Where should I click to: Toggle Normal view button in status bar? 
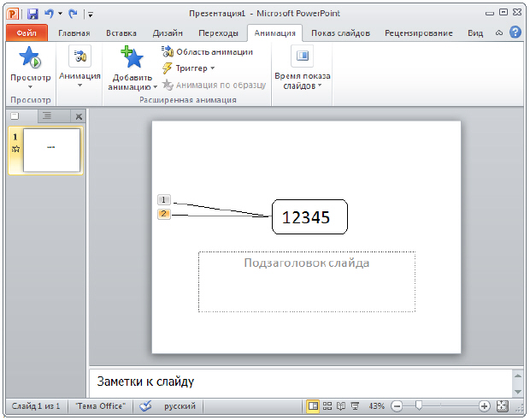click(313, 405)
